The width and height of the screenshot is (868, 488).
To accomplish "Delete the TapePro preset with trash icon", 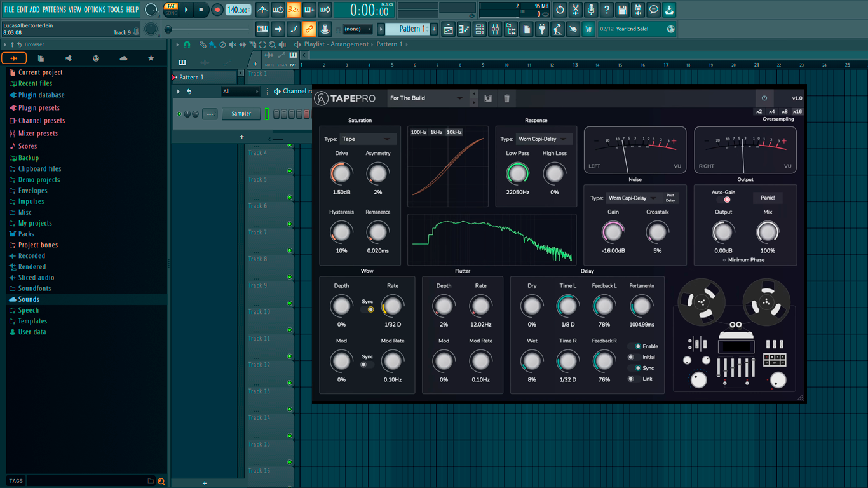I will 506,98.
